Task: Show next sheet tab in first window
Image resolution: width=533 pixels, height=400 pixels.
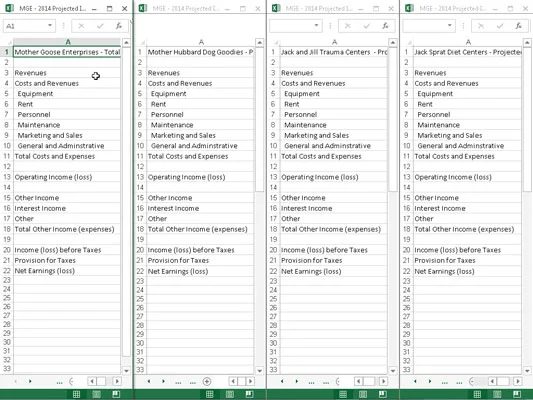Action: pos(30,381)
